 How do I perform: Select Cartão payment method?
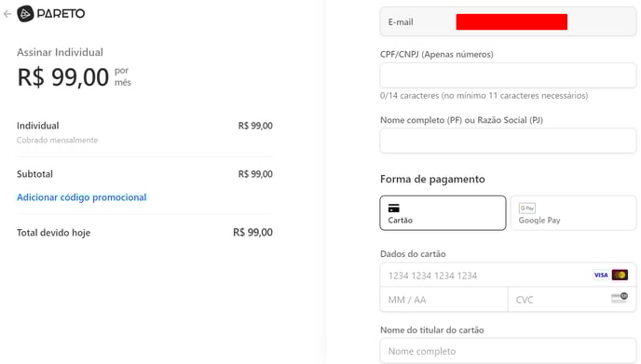[x=443, y=213]
